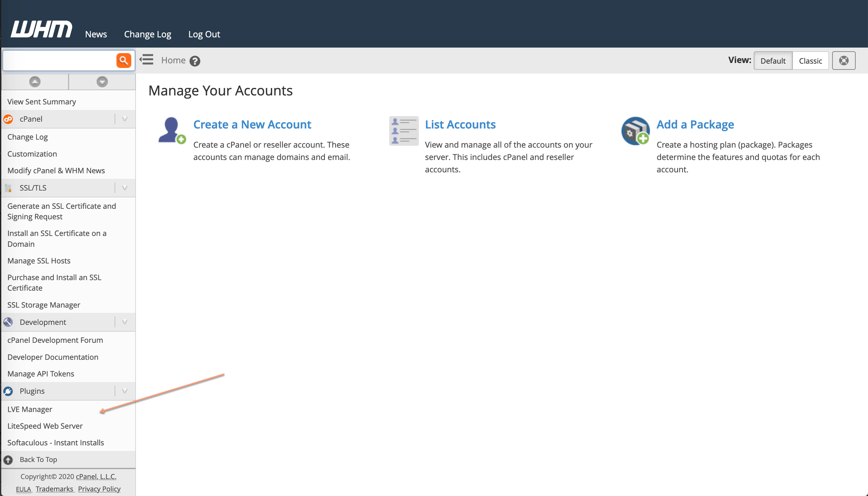Open cPanel Development Forum
The height and width of the screenshot is (496, 868).
pos(55,340)
